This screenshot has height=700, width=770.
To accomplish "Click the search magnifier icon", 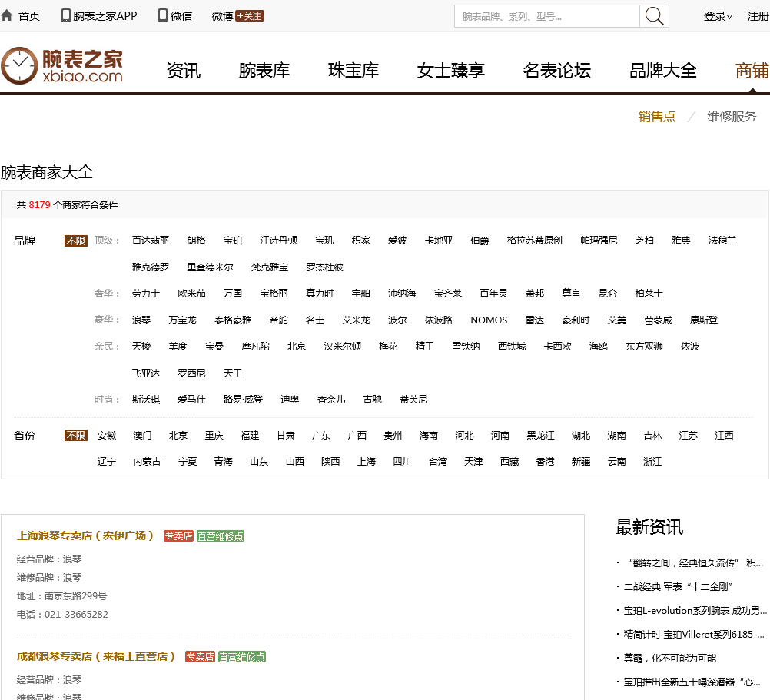I will pyautogui.click(x=654, y=16).
